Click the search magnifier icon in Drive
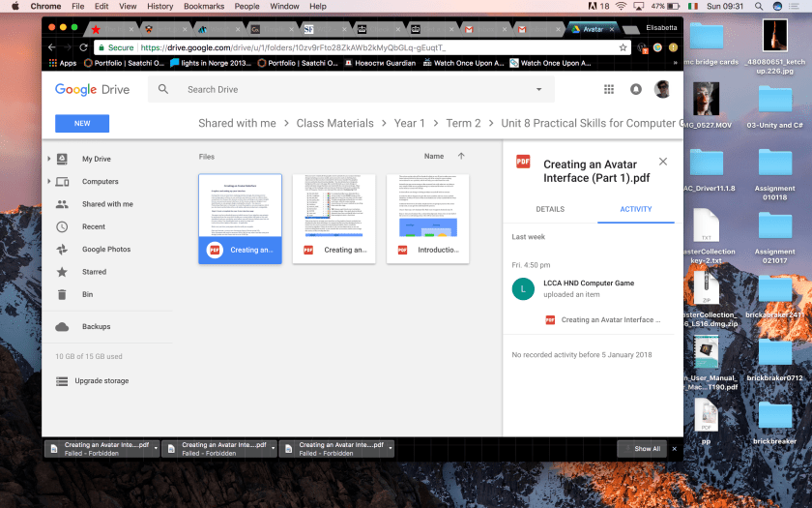 coord(163,89)
